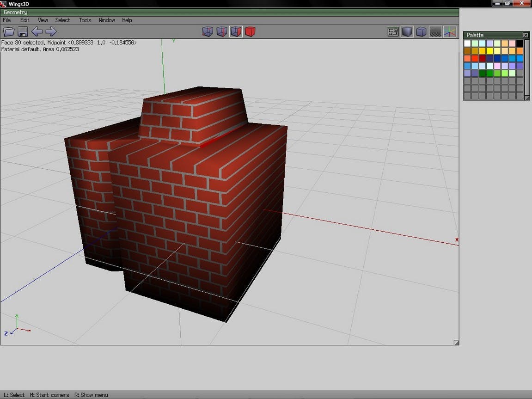This screenshot has height=399, width=532.
Task: Click the 'Material default. Area 0.062523' text
Action: click(x=40, y=49)
